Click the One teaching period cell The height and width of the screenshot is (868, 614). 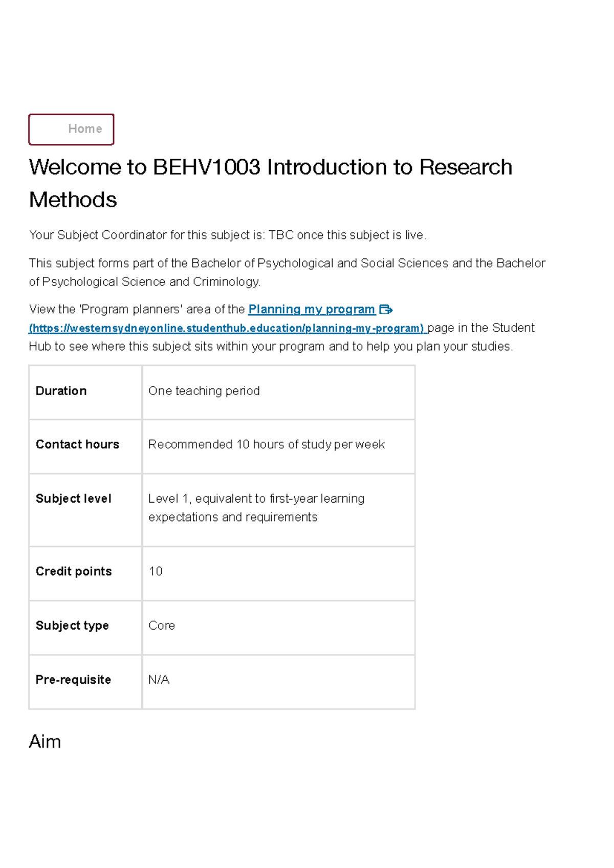(x=204, y=391)
